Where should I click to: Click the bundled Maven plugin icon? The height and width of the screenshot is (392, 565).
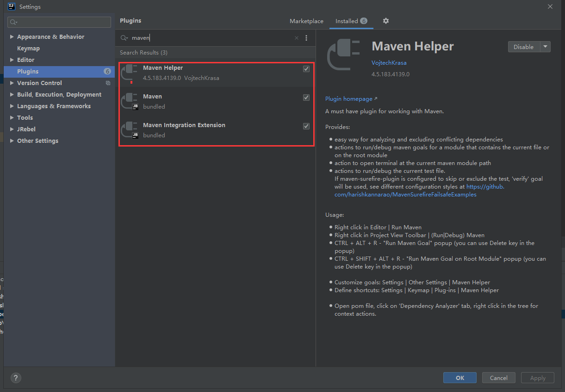(x=129, y=101)
